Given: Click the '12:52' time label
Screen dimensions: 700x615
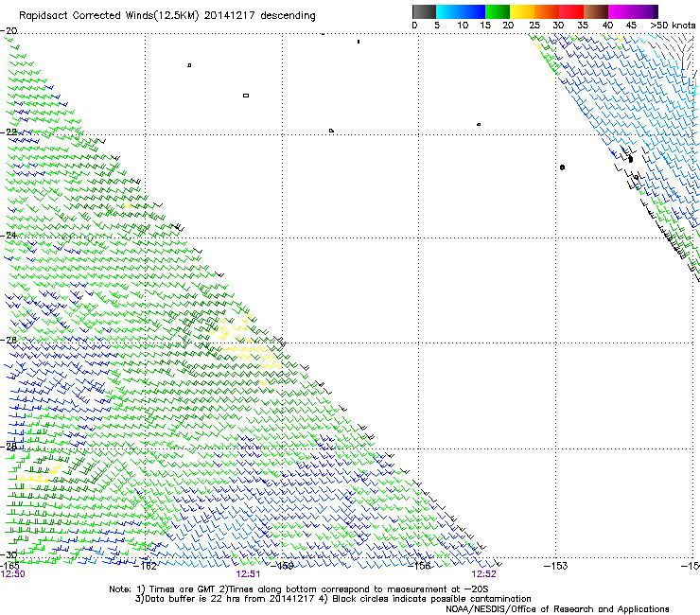Looking at the screenshot, I should [484, 574].
